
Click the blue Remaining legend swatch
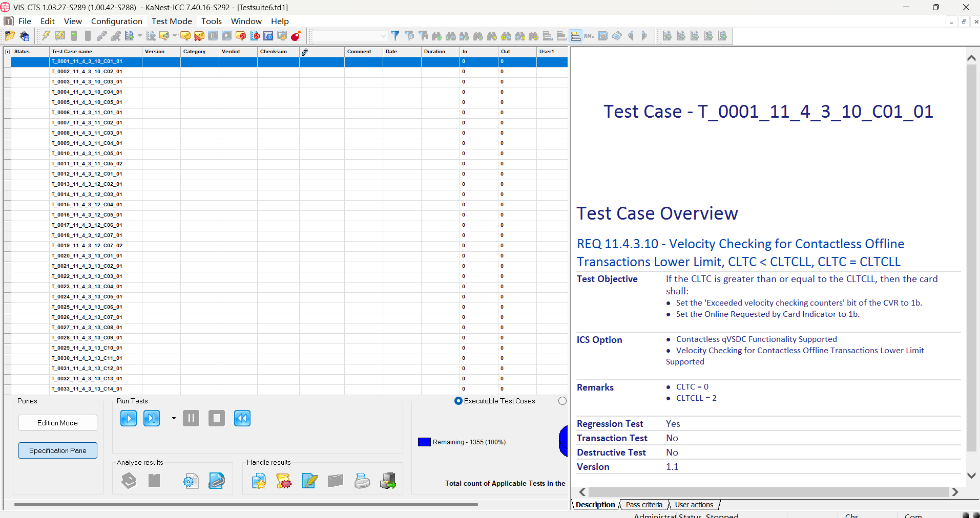click(x=424, y=442)
